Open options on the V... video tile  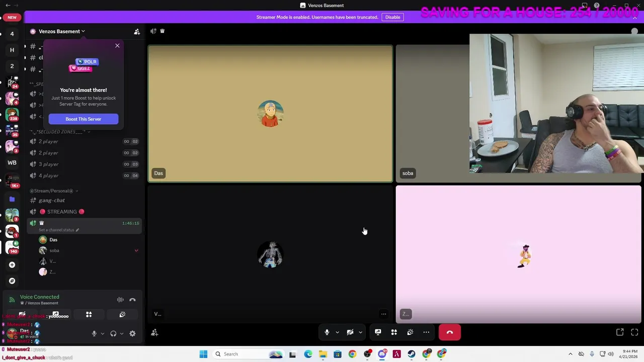click(383, 314)
